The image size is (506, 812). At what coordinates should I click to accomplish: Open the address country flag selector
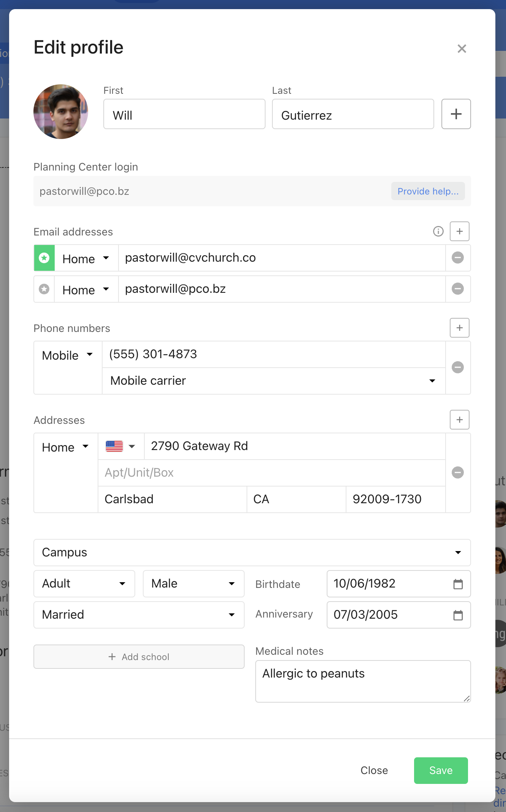coord(120,446)
